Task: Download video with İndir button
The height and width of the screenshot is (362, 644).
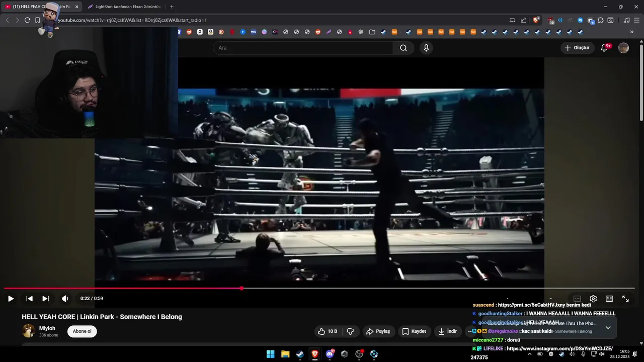Action: coord(447,331)
